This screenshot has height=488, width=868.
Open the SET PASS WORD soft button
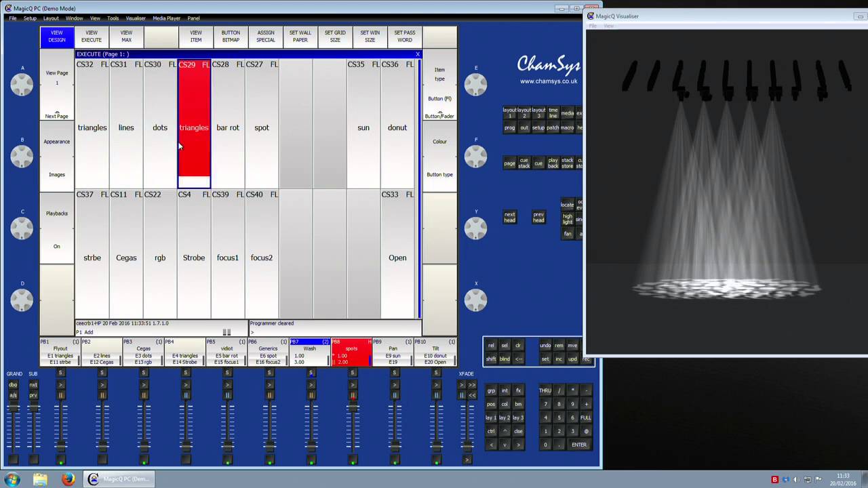(x=405, y=37)
